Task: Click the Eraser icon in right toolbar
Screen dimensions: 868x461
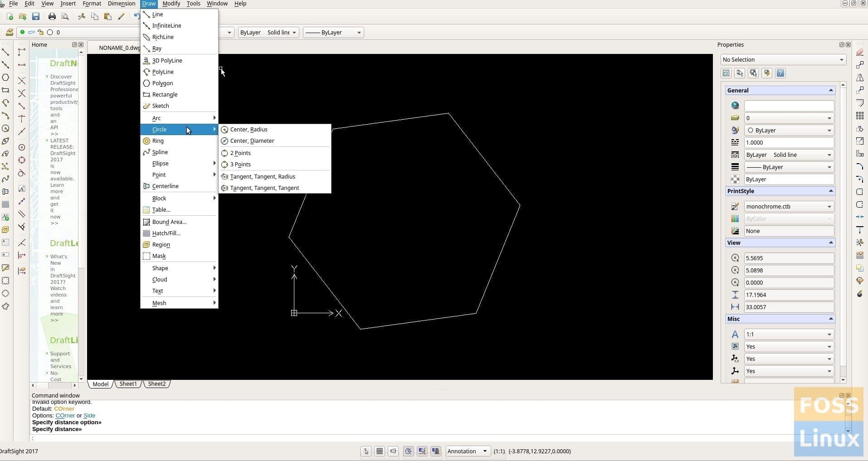Action: (859, 53)
